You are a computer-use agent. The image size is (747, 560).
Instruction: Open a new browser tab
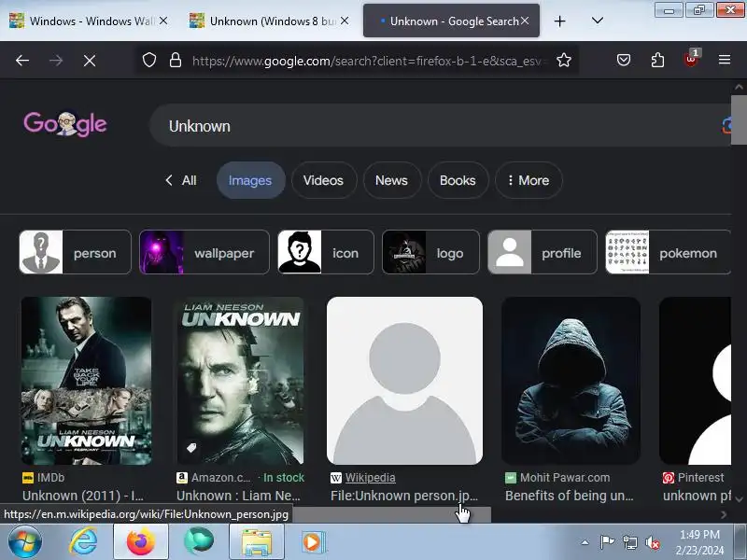[559, 21]
